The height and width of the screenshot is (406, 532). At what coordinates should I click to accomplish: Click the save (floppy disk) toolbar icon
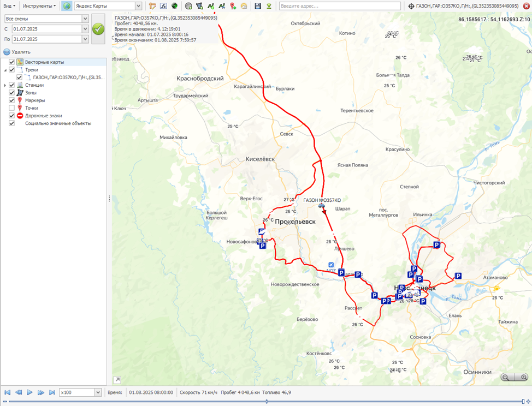click(x=258, y=6)
